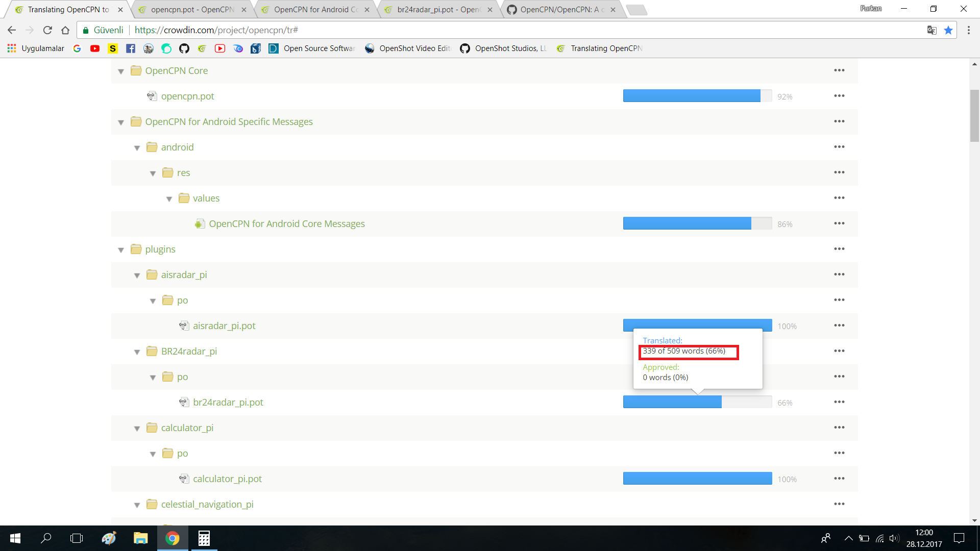980x551 pixels.
Task: Collapse the values folder
Action: click(x=169, y=199)
